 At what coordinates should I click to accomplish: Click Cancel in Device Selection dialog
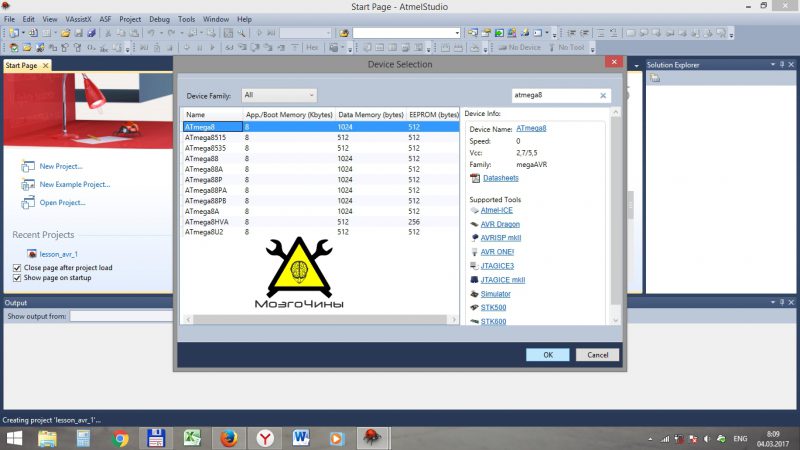[x=597, y=355]
